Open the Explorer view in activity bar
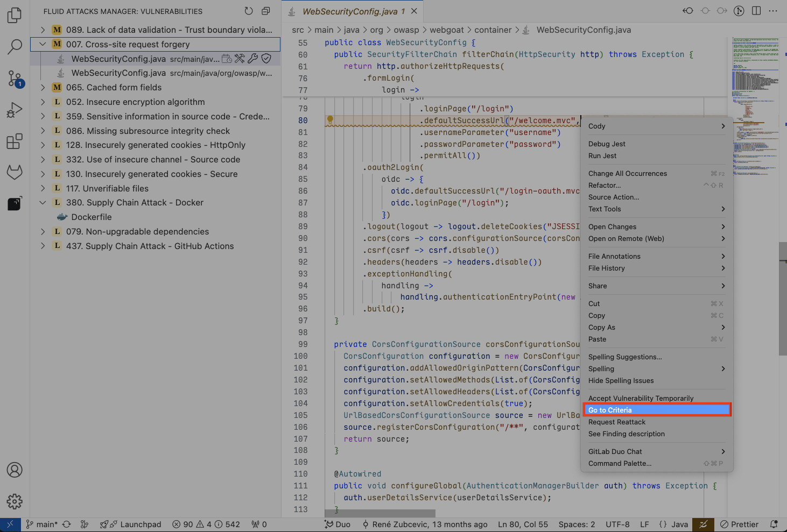The width and height of the screenshot is (787, 532). click(15, 15)
